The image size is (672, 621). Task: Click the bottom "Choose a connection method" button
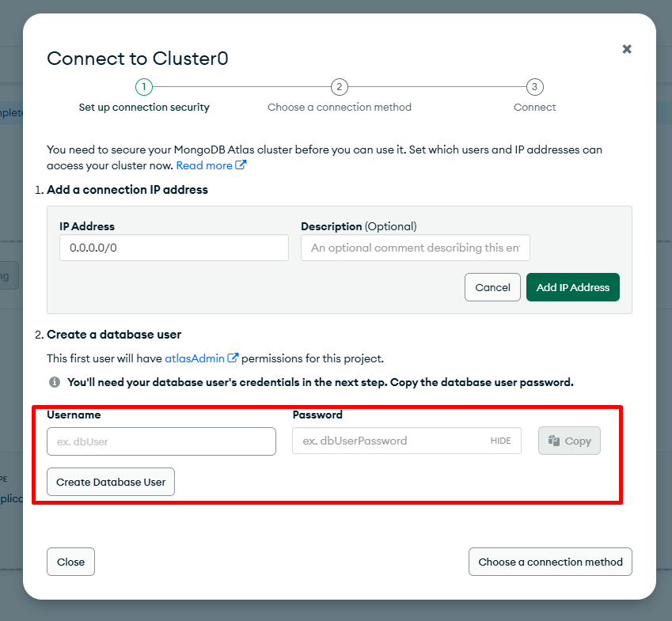(x=550, y=562)
